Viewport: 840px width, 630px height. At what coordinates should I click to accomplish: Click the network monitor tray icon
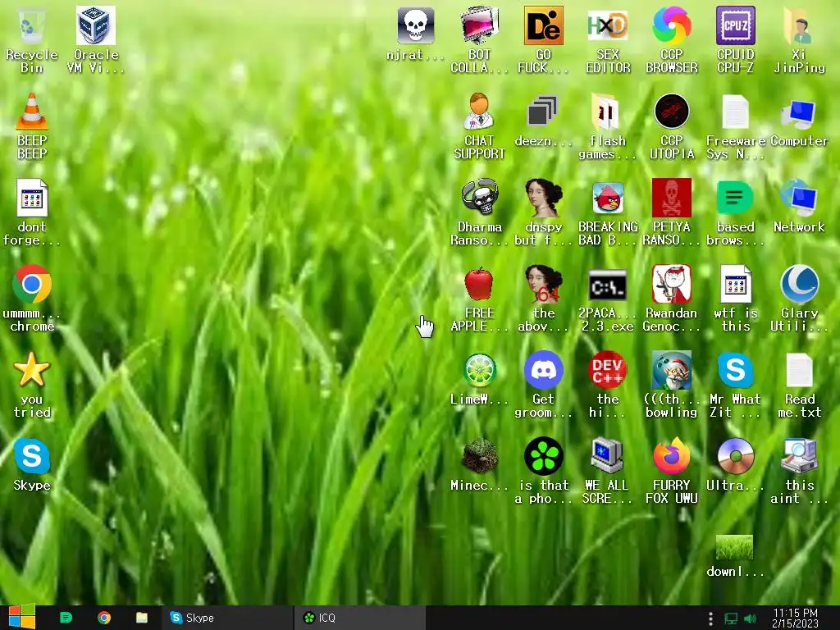coord(731,619)
